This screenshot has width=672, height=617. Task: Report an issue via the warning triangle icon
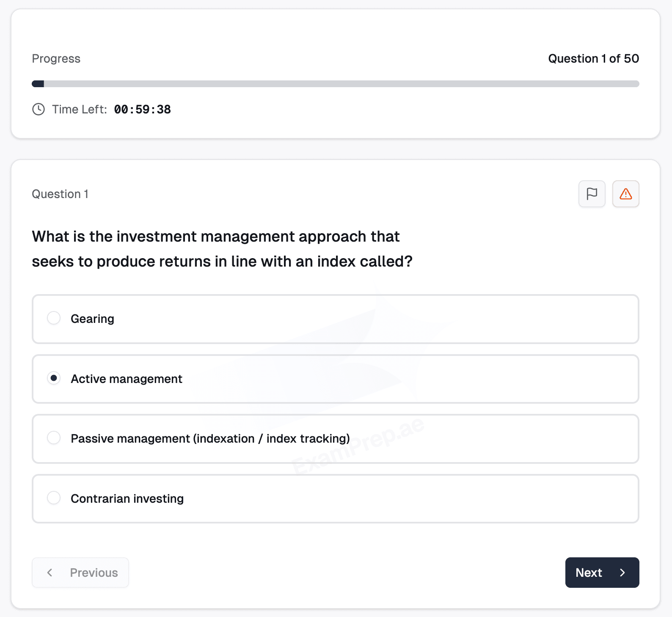click(625, 194)
